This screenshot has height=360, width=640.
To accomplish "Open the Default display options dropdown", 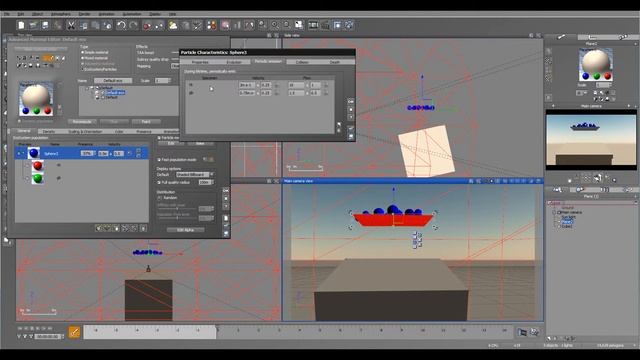I will [195, 175].
